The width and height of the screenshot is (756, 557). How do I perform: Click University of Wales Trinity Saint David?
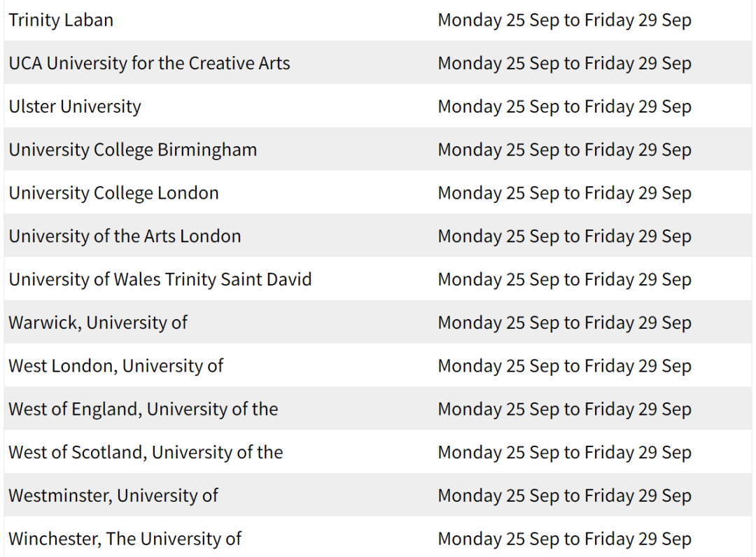[160, 279]
